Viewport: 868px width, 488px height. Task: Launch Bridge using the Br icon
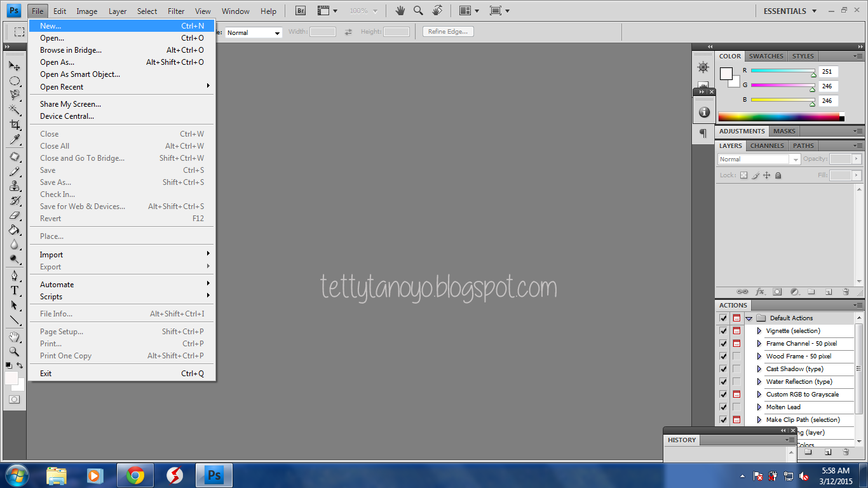[301, 11]
